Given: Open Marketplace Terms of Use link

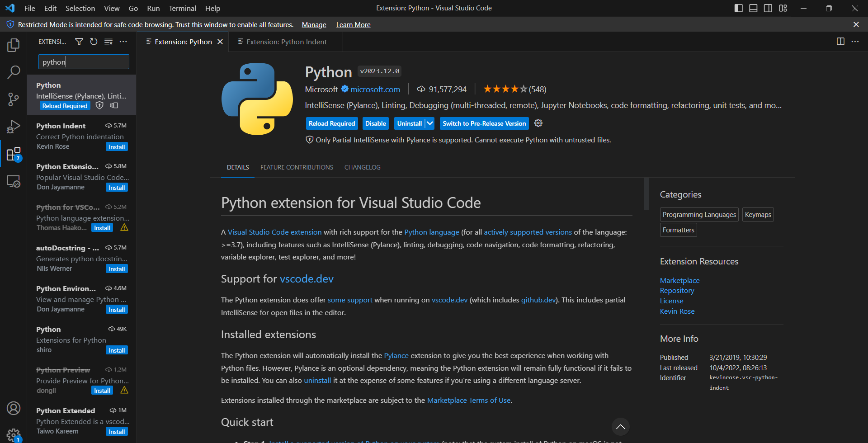Looking at the screenshot, I should 468,401.
